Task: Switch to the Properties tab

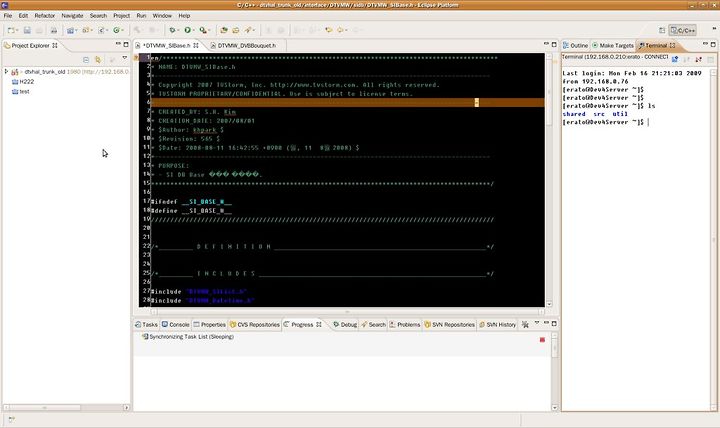Action: (209, 325)
